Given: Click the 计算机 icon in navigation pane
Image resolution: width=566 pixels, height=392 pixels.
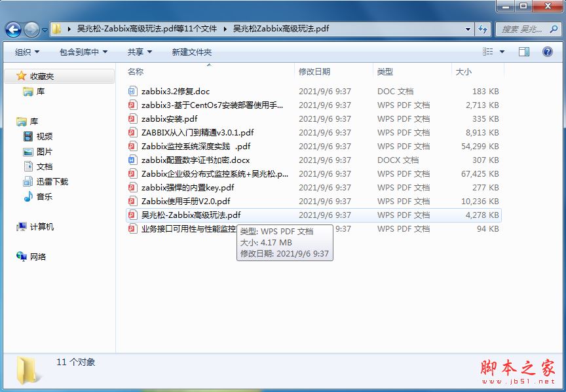Looking at the screenshot, I should tap(22, 226).
